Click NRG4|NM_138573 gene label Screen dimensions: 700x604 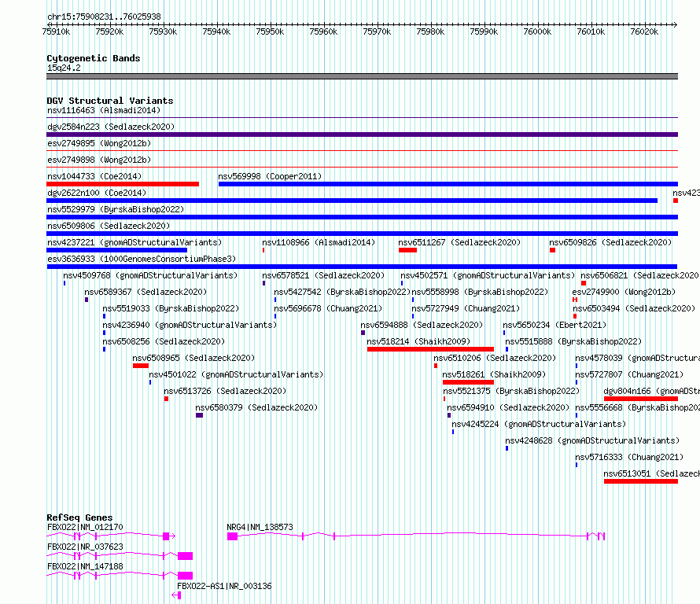(x=260, y=527)
